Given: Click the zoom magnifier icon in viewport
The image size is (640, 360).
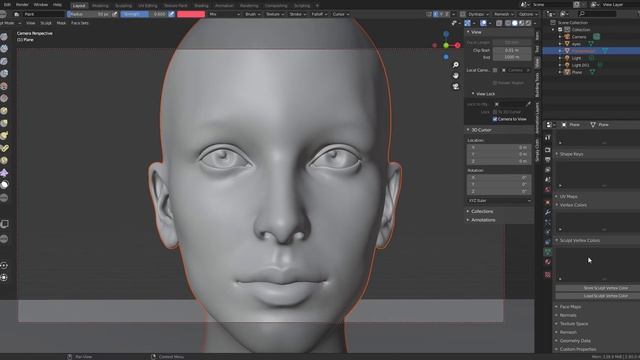Looking at the screenshot, I should coord(456,65).
